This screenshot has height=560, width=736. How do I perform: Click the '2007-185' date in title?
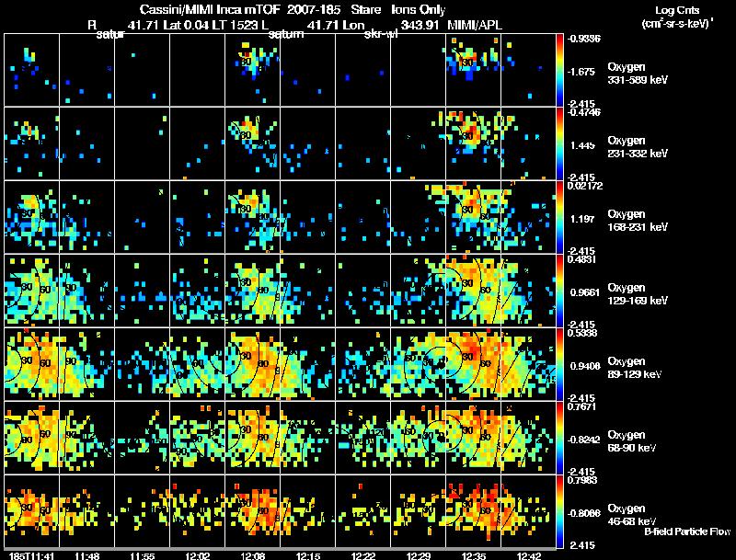click(314, 10)
